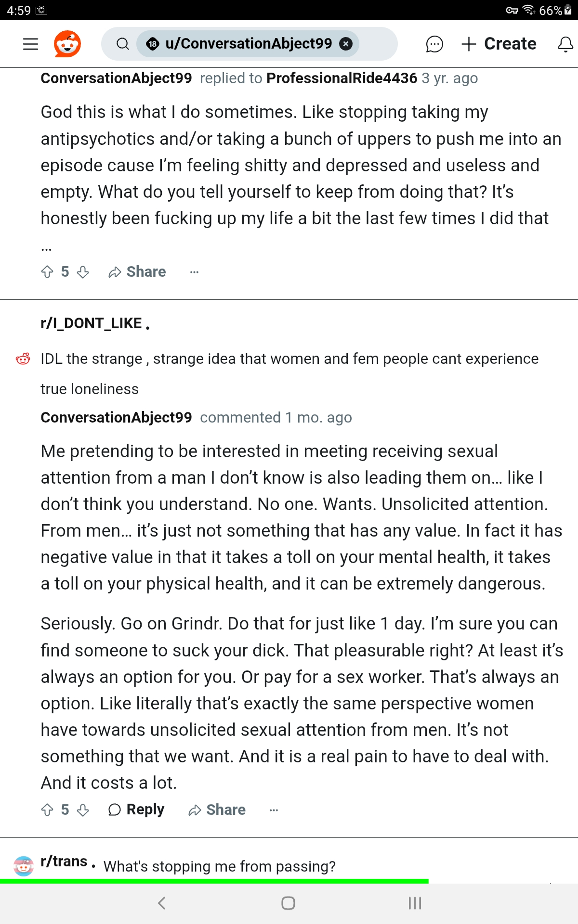This screenshot has width=578, height=924.
Task: Upvote the antipsychotics comment
Action: (x=47, y=272)
